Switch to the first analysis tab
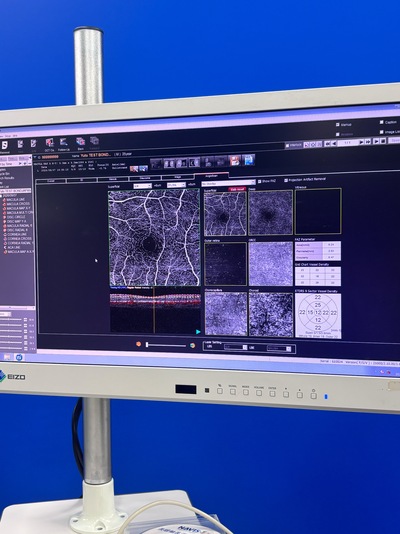Image resolution: width=400 pixels, height=534 pixels. click(51, 180)
